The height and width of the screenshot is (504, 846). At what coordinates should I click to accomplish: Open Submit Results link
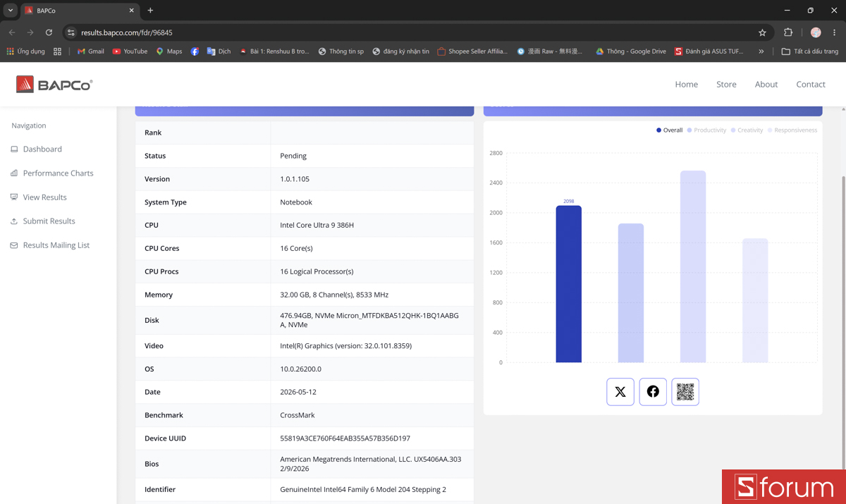click(49, 221)
